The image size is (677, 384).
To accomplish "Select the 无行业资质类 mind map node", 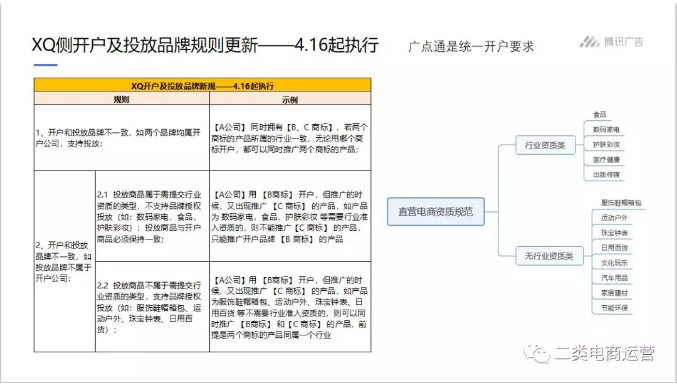I will 549,256.
